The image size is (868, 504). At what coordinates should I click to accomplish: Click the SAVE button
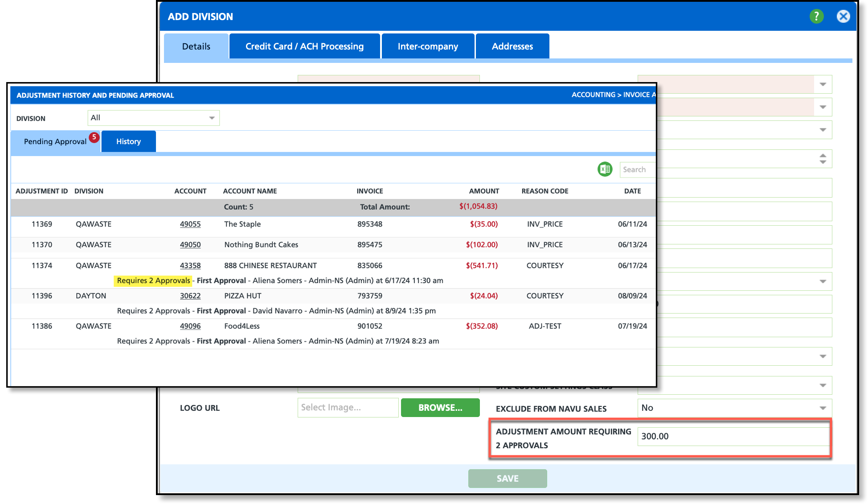(x=507, y=479)
